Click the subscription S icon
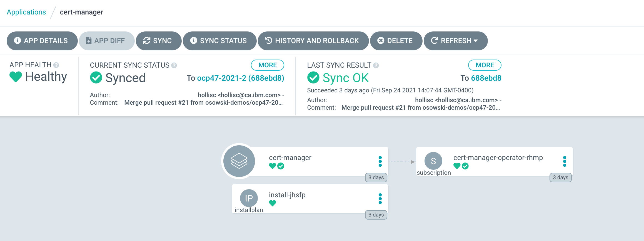The image size is (644, 241). click(433, 161)
